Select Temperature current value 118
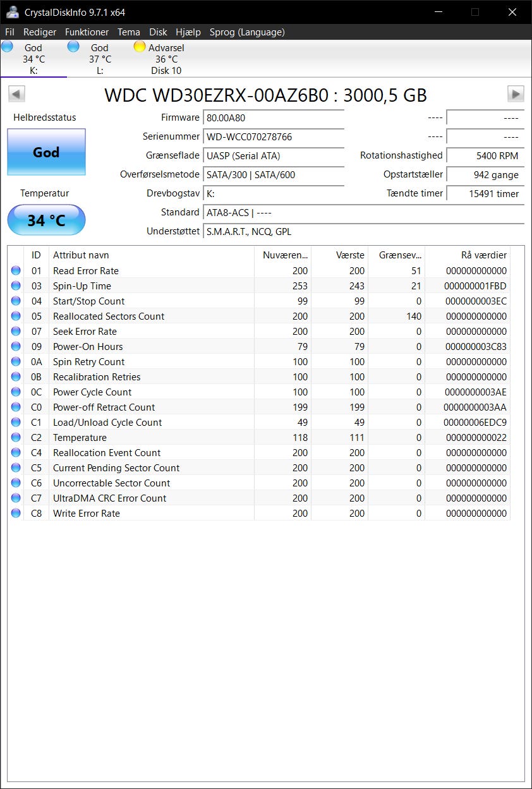 click(300, 438)
